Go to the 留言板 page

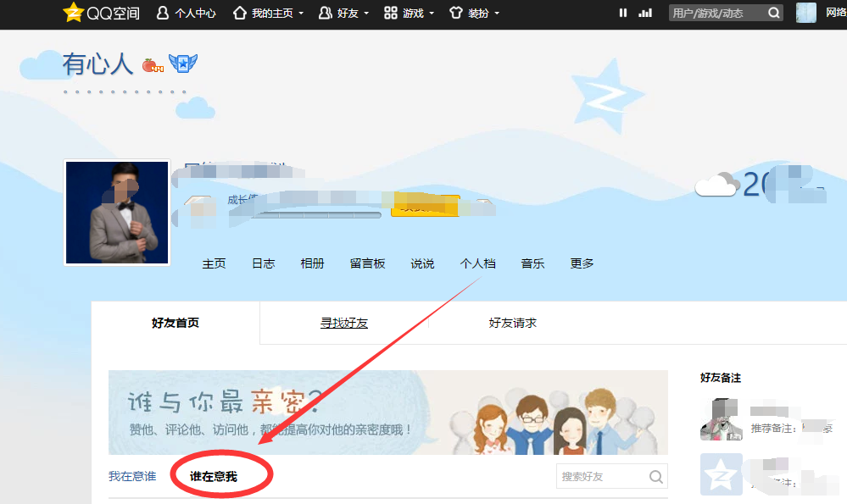[x=367, y=263]
